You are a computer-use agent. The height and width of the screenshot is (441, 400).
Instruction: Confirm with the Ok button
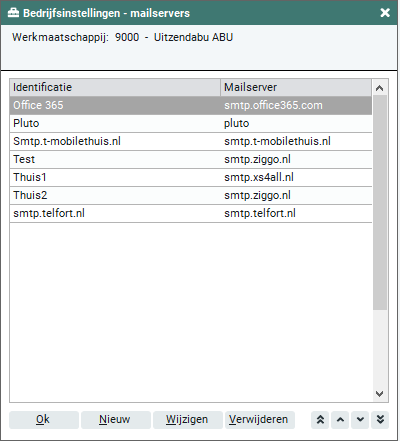(44, 420)
